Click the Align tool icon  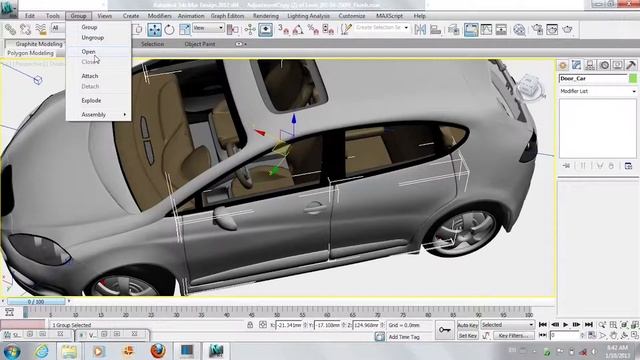tap(436, 29)
